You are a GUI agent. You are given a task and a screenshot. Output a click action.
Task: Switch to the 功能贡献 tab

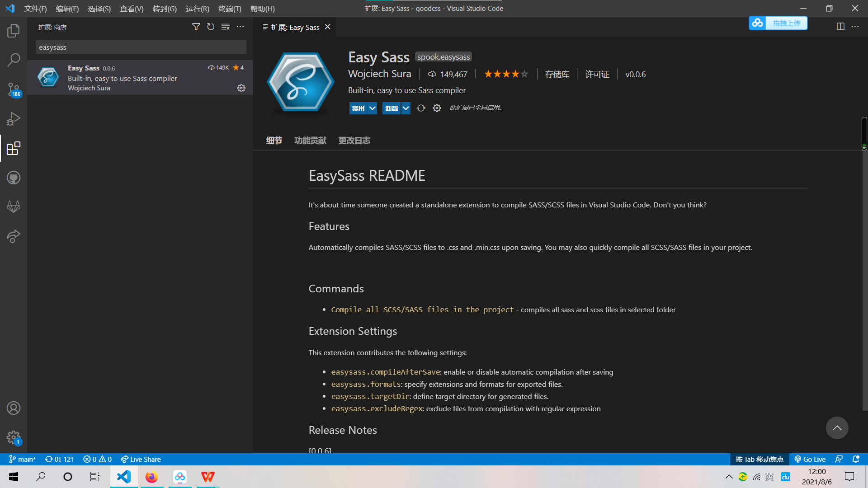[310, 141]
